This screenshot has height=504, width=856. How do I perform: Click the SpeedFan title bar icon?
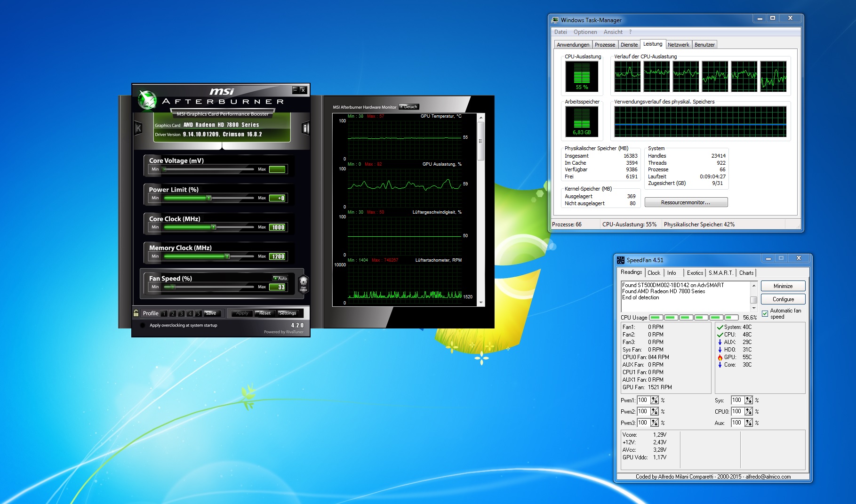point(621,260)
